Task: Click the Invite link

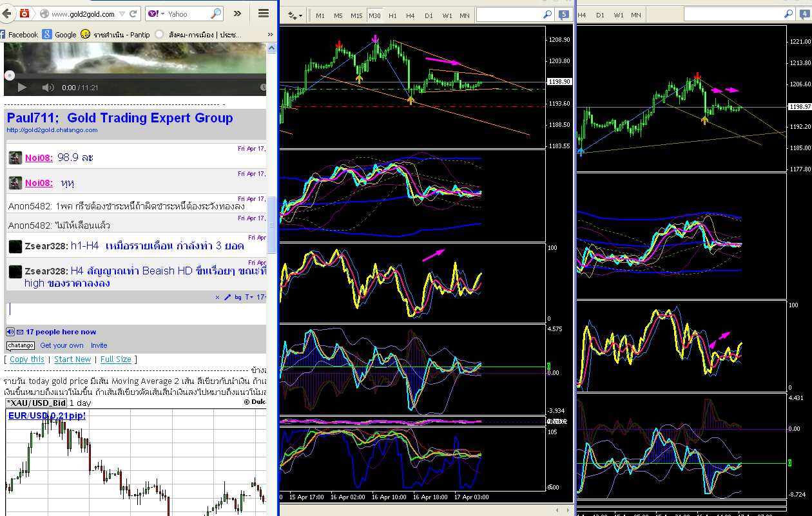Action: tap(99, 346)
